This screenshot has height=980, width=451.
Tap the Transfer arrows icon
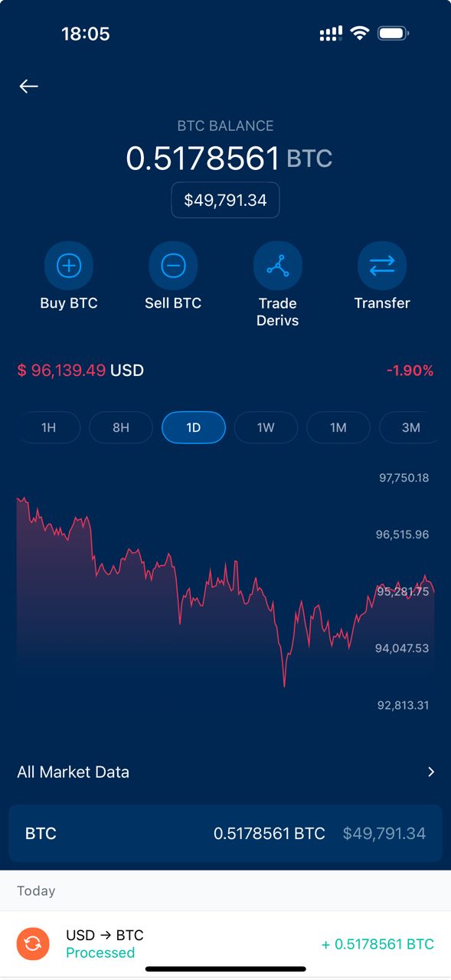point(382,266)
